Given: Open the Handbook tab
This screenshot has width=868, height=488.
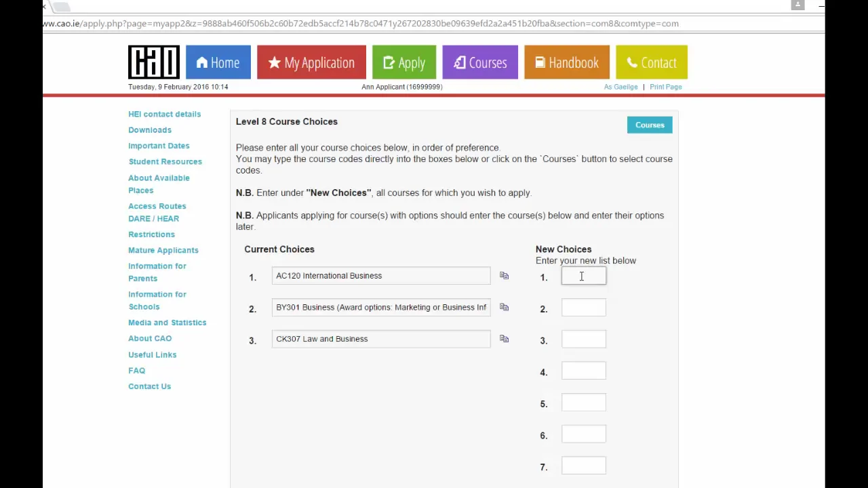Looking at the screenshot, I should pyautogui.click(x=567, y=62).
